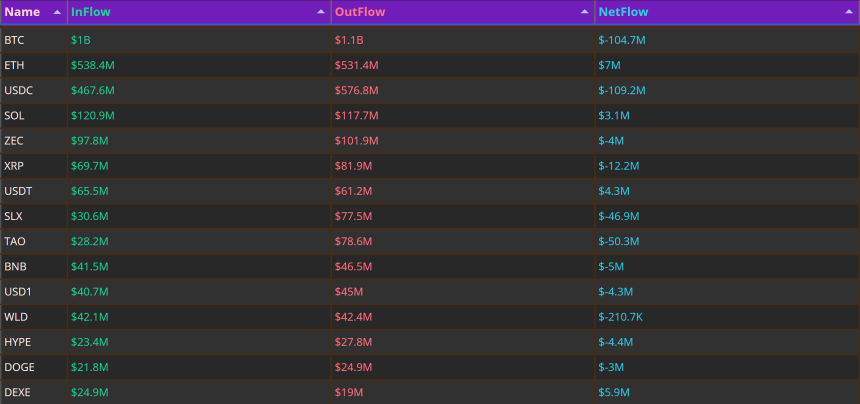Click TAO netflow value $-50.3M
Viewport: 860px width, 404px height.
619,242
